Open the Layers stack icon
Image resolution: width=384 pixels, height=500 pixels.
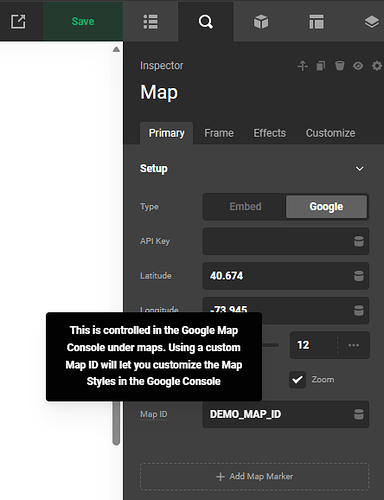372,22
